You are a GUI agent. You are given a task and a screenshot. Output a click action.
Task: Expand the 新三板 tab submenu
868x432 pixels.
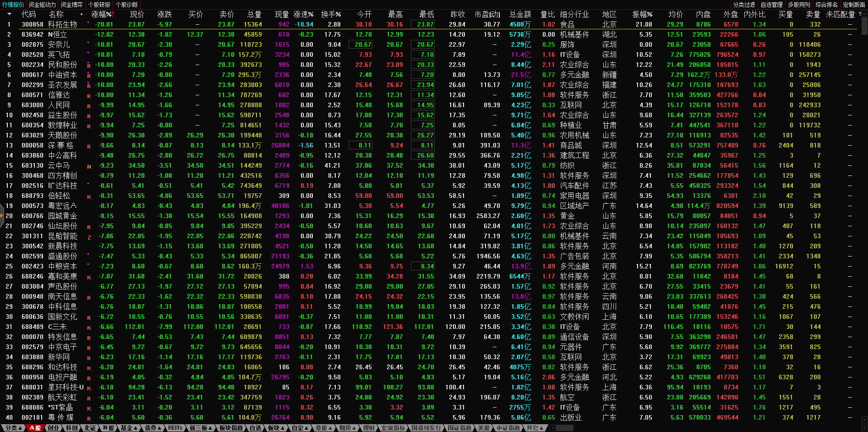coord(201,428)
